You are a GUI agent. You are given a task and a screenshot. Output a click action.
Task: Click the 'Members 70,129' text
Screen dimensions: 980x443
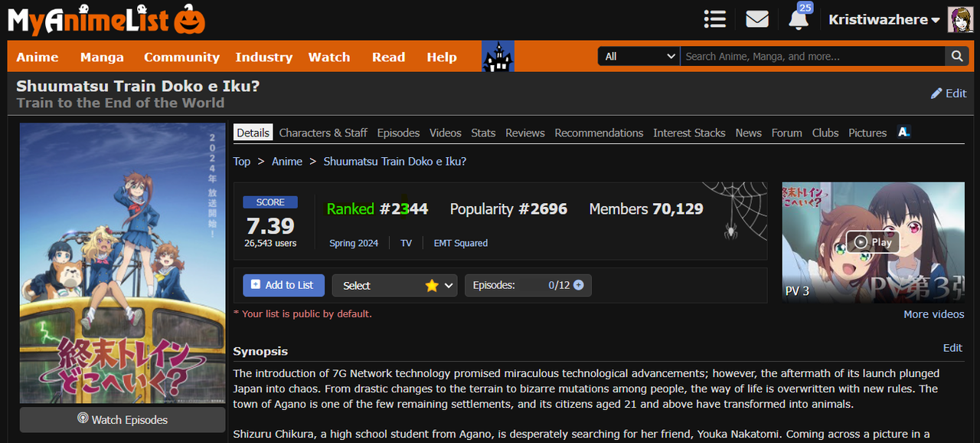(x=646, y=208)
